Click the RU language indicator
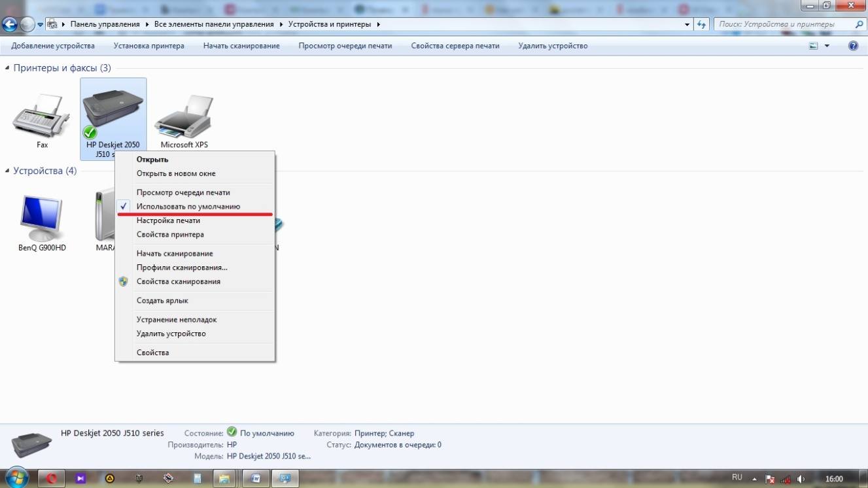 (737, 478)
